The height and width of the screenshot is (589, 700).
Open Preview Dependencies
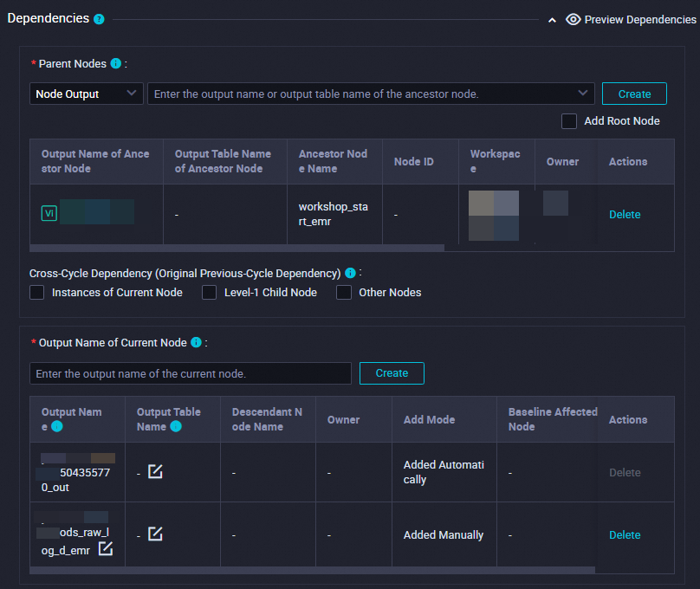click(631, 19)
